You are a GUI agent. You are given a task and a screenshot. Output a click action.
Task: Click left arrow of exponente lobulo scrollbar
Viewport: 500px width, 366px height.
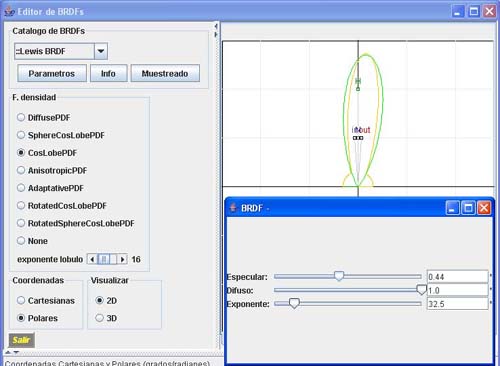click(x=92, y=259)
